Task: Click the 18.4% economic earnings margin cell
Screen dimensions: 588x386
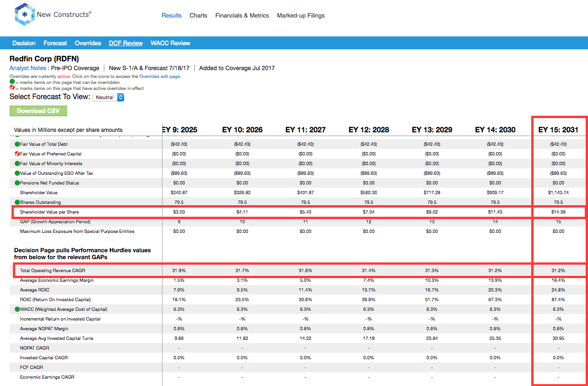Action: 558,280
